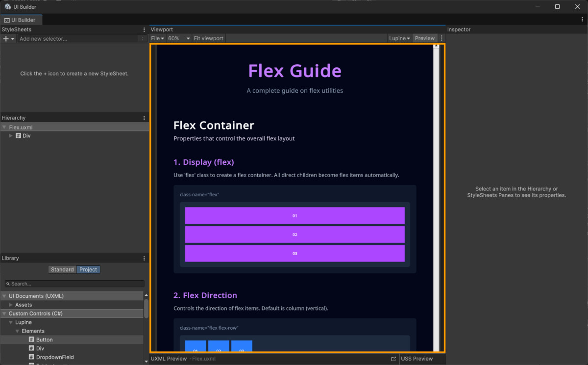Expand the Assets item under UI Documents
The image size is (588, 365).
(x=10, y=305)
